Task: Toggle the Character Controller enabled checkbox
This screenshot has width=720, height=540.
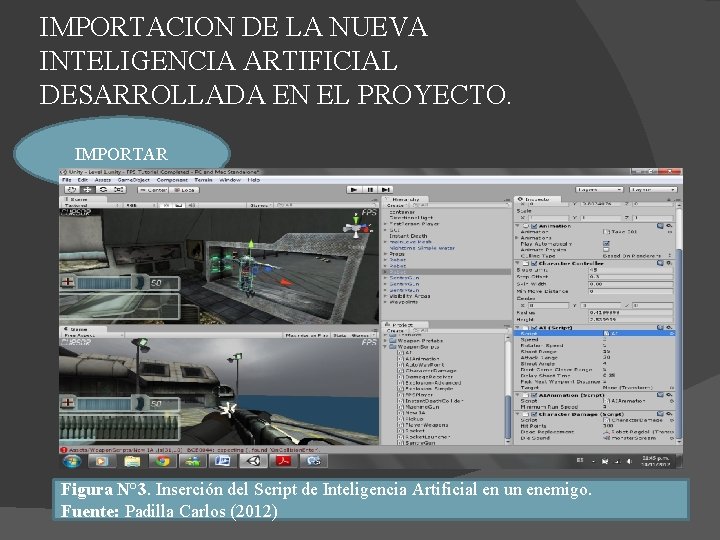Action: (x=534, y=264)
